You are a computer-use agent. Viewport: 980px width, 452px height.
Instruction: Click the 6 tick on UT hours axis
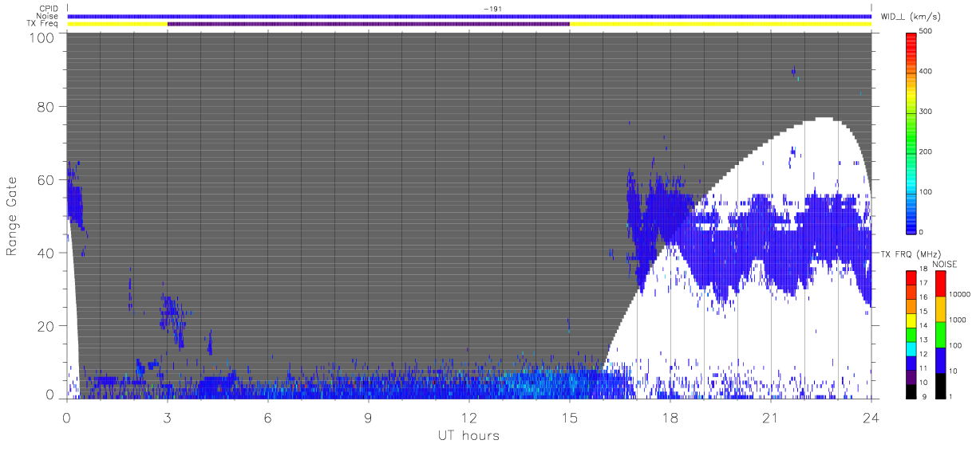267,418
